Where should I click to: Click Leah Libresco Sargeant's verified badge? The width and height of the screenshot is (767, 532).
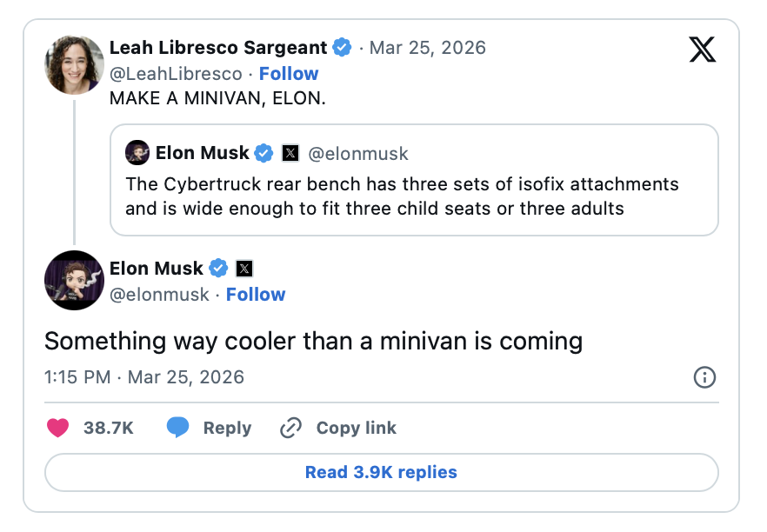[343, 48]
